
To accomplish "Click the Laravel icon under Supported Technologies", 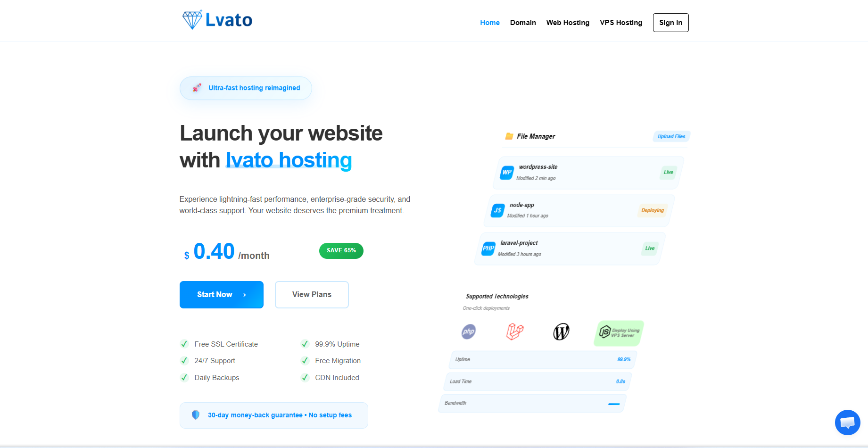I will click(514, 332).
